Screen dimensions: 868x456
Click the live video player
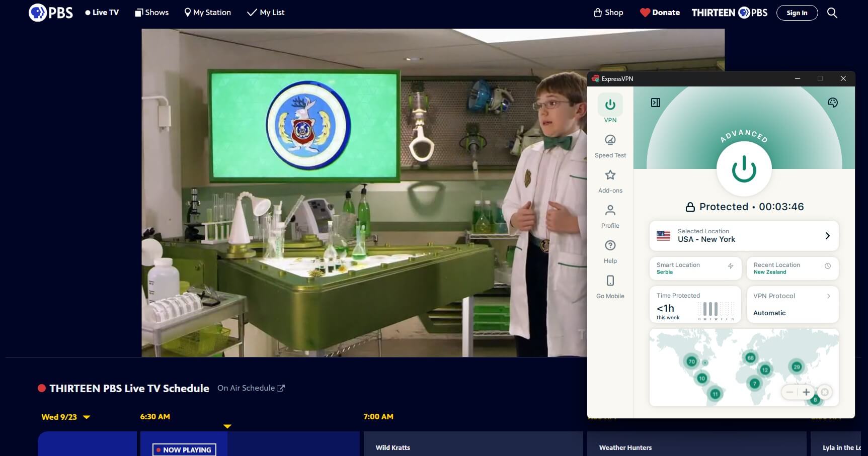coord(364,193)
